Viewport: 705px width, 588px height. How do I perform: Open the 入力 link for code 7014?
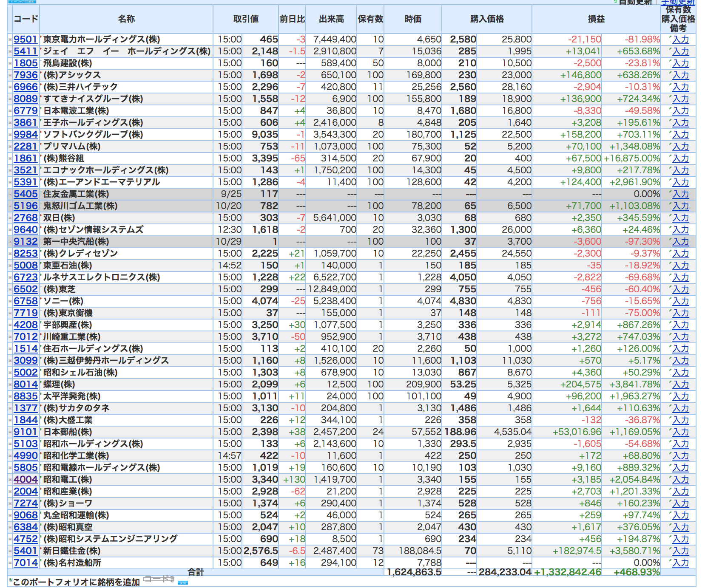680,563
